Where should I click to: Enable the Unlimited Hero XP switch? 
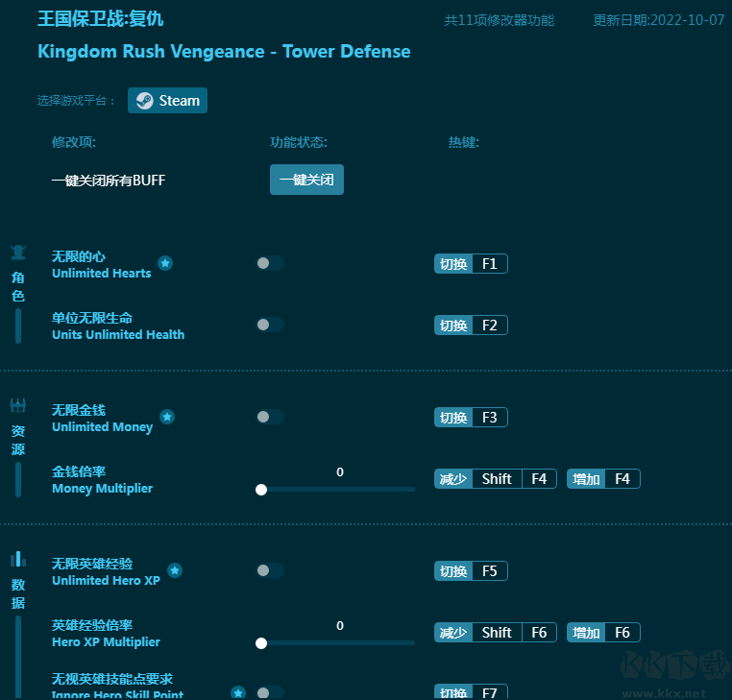270,570
